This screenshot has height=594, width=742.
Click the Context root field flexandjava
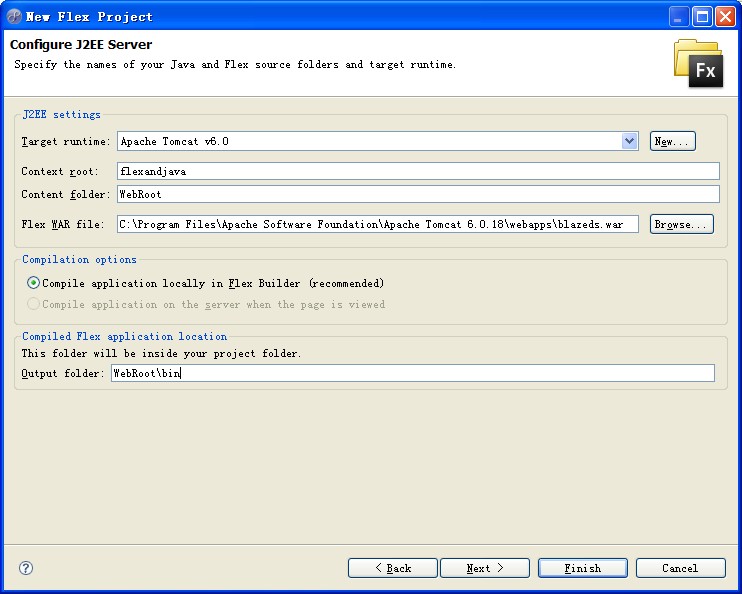pos(418,171)
